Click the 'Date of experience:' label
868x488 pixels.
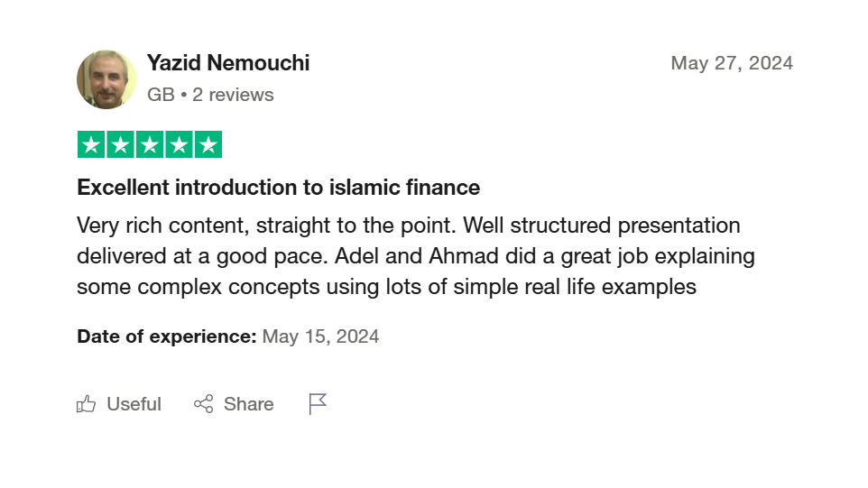point(166,336)
